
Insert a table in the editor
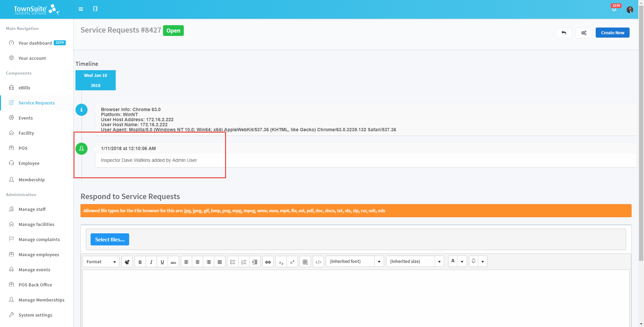coord(305,262)
